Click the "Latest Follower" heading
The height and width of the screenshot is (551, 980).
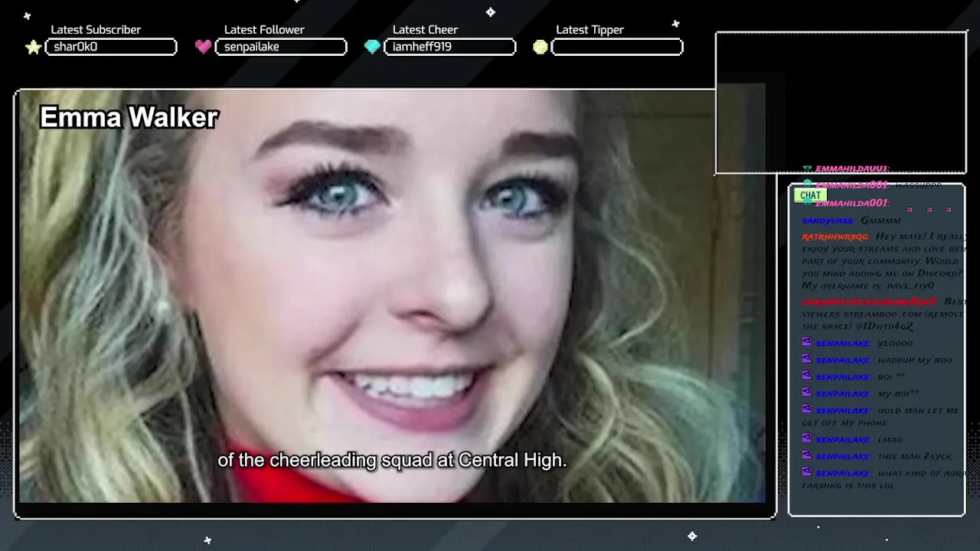pos(264,30)
